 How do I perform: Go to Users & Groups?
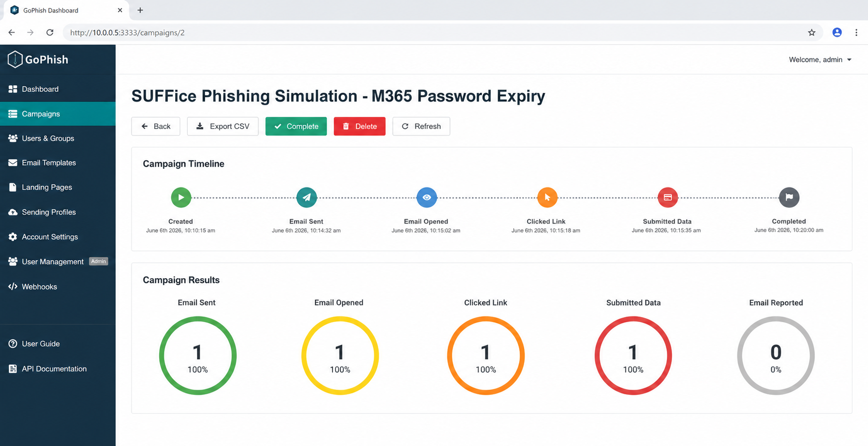(x=58, y=138)
